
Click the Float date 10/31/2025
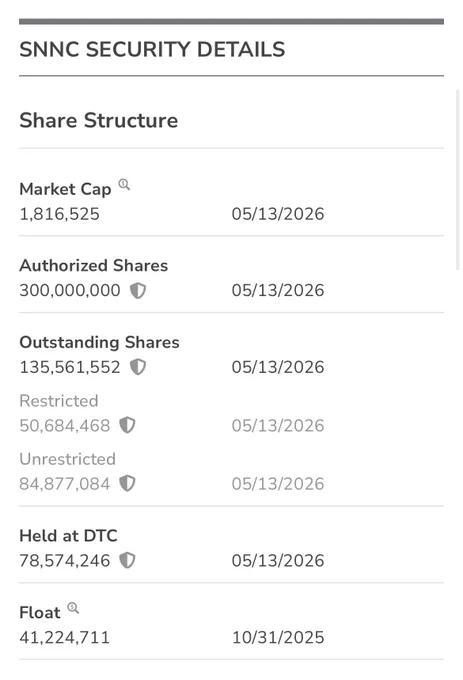point(278,638)
